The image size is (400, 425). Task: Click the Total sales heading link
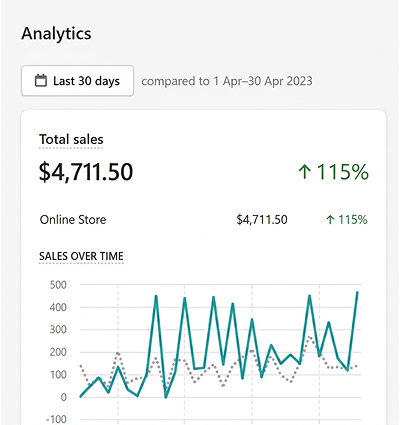pyautogui.click(x=71, y=139)
